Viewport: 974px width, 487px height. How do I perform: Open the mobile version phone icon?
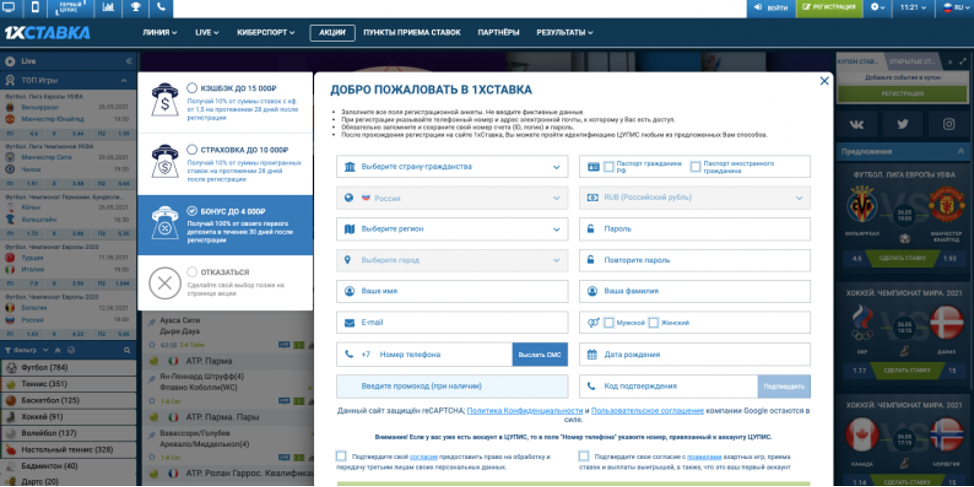coord(35,7)
